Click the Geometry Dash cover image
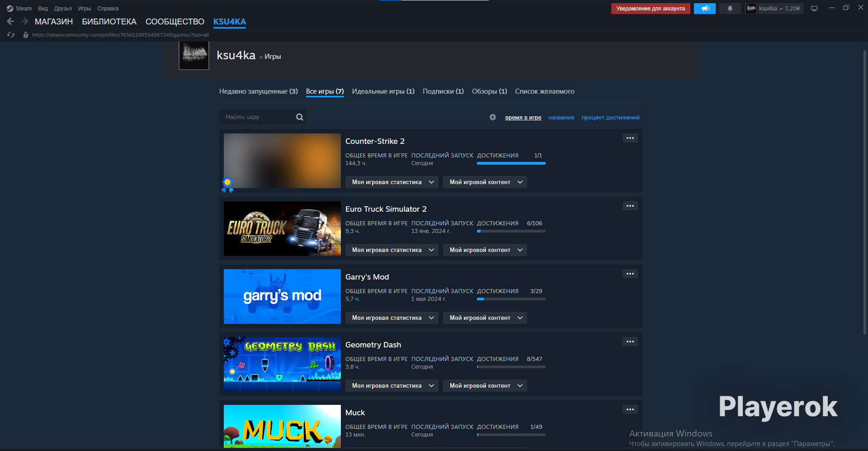 (282, 364)
